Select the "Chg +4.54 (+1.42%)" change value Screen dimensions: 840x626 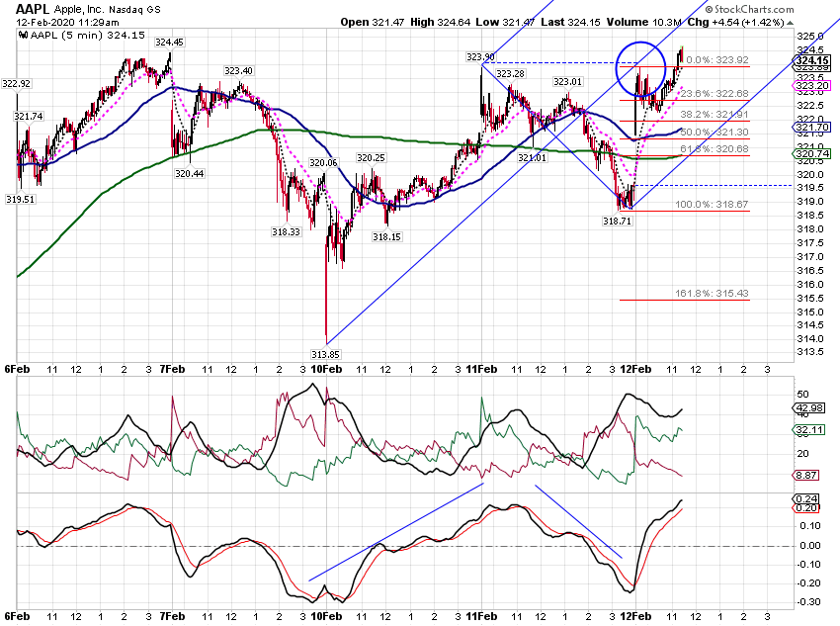pos(735,23)
